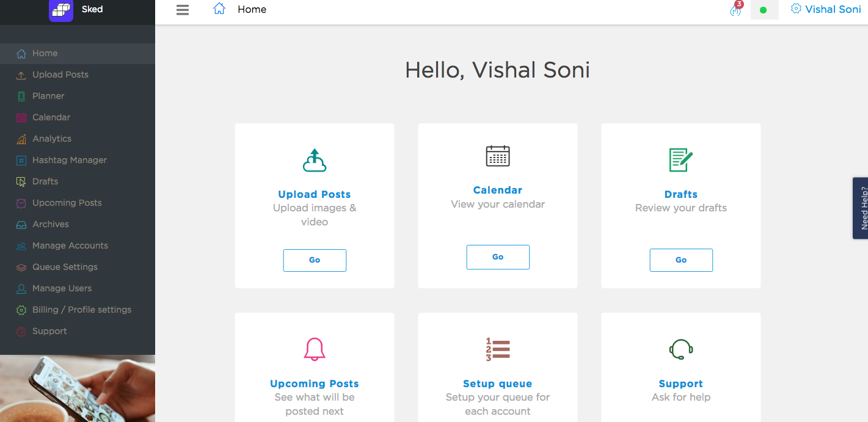
Task: Click the Archives inbox sidebar icon
Action: (21, 225)
